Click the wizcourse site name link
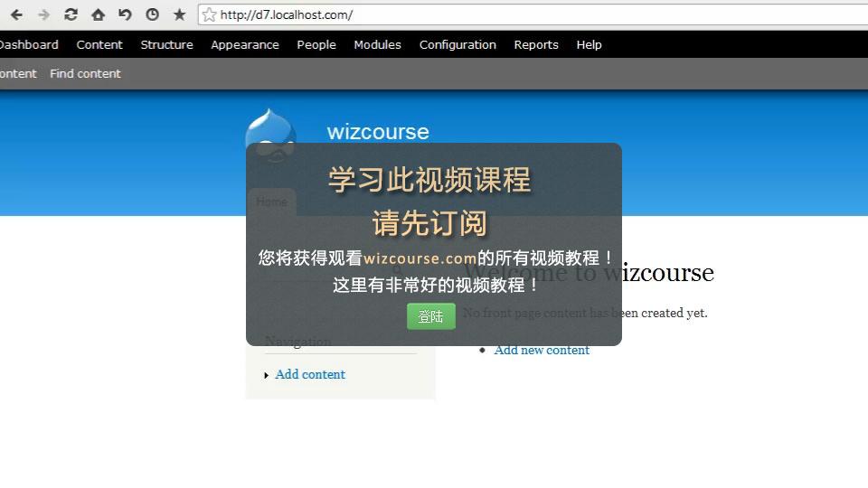The image size is (868, 488). point(378,132)
